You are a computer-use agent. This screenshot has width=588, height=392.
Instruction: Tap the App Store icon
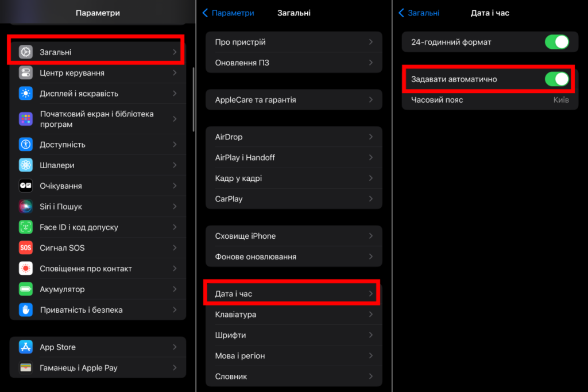pos(26,347)
